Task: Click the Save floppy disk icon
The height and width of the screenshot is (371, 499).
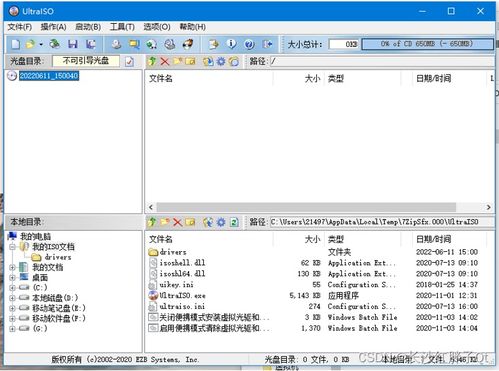Action: point(72,44)
